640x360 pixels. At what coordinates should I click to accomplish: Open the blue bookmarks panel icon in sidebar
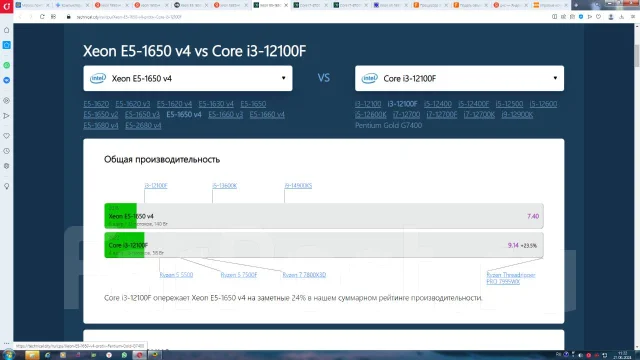pos(7,45)
